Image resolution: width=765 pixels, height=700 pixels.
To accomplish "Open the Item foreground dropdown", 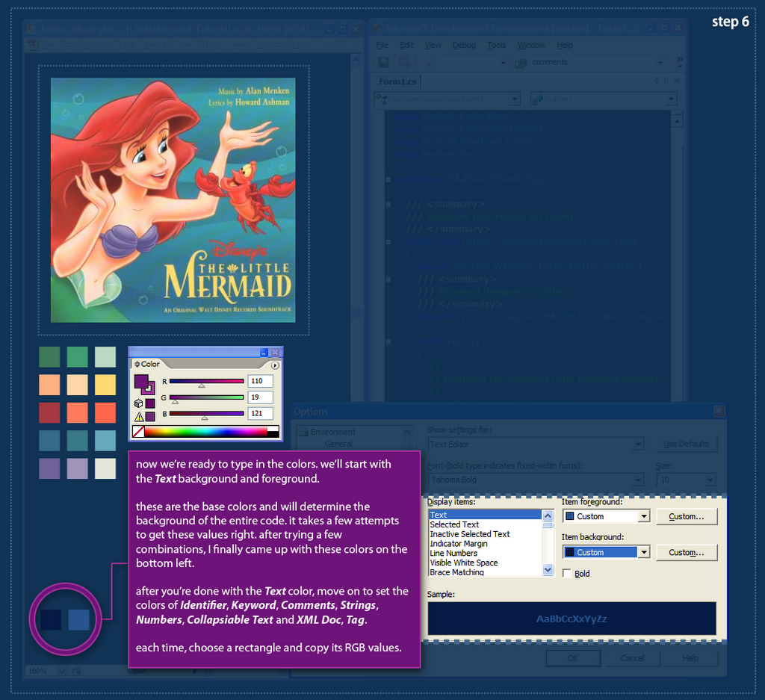I will [x=645, y=516].
